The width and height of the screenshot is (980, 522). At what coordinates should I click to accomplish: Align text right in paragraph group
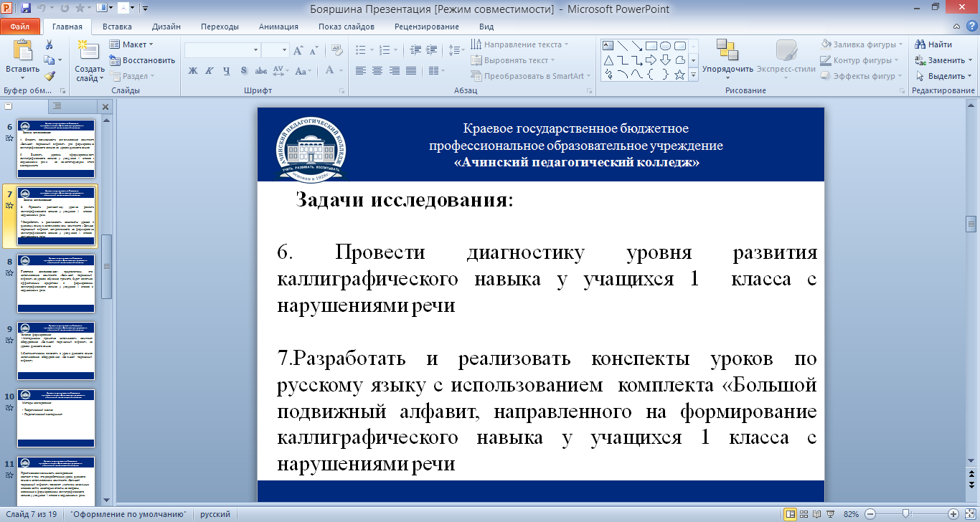coord(394,70)
